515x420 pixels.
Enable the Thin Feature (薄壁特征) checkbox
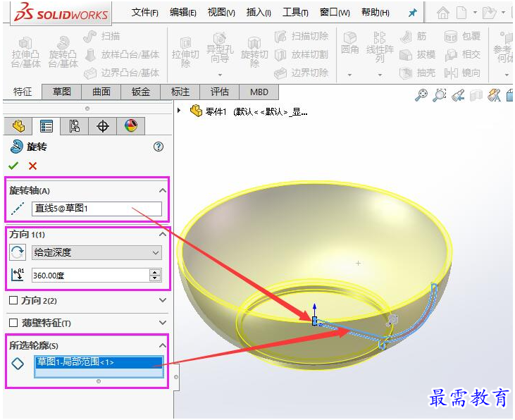click(13, 323)
